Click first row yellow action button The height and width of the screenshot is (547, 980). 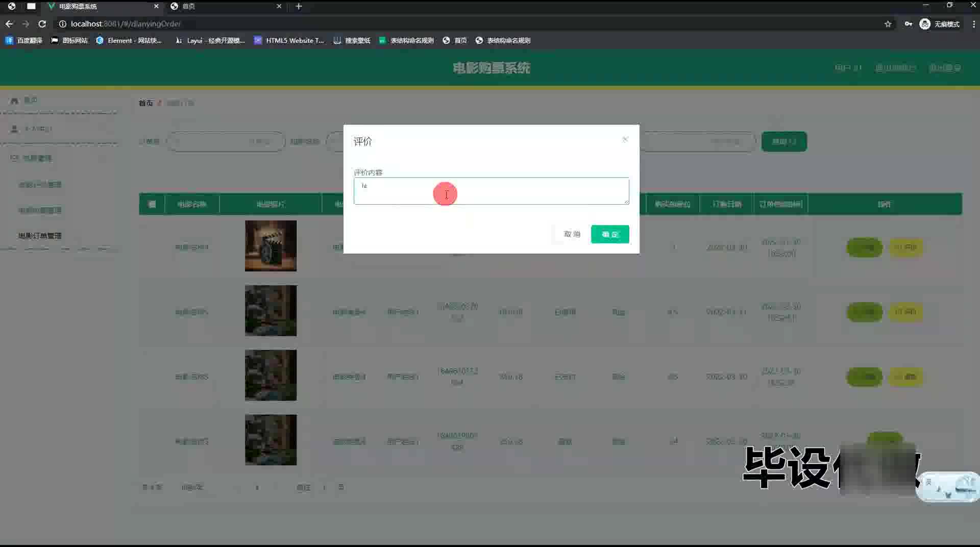click(x=905, y=247)
